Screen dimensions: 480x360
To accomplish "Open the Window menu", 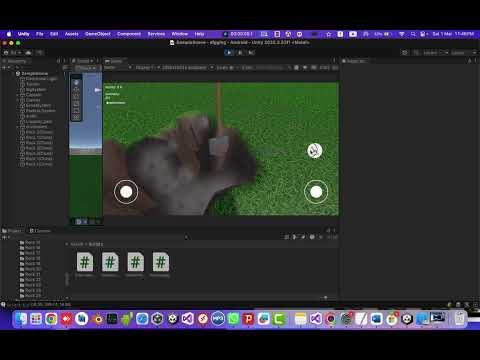I will click(180, 34).
